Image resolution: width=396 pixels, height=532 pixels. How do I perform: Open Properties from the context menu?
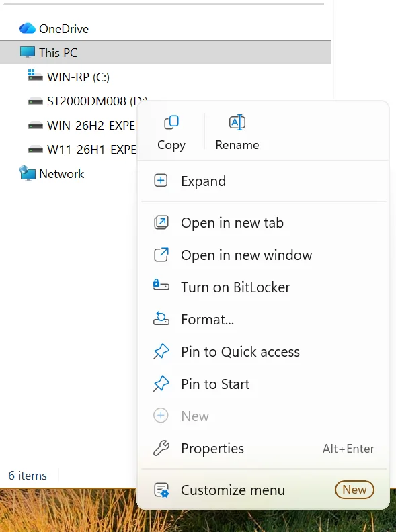(x=263, y=449)
